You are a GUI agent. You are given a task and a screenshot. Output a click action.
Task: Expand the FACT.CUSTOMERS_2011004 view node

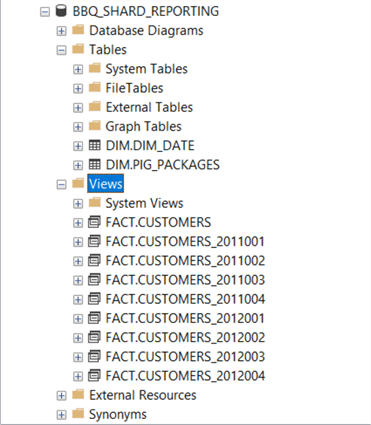78,300
